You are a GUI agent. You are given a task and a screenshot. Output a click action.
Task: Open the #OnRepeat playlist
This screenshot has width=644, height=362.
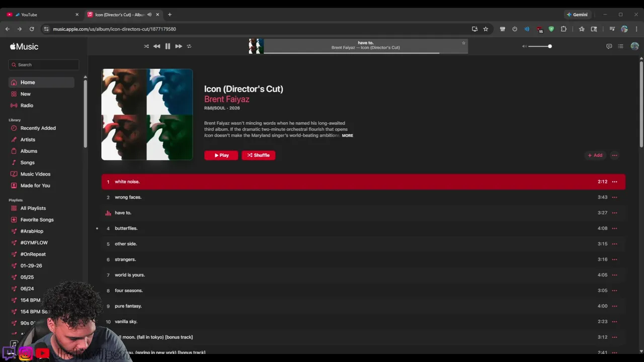41,254
